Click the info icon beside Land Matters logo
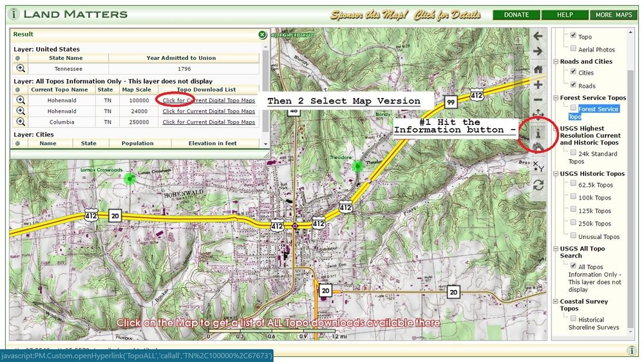The image size is (644, 362). 13,14
